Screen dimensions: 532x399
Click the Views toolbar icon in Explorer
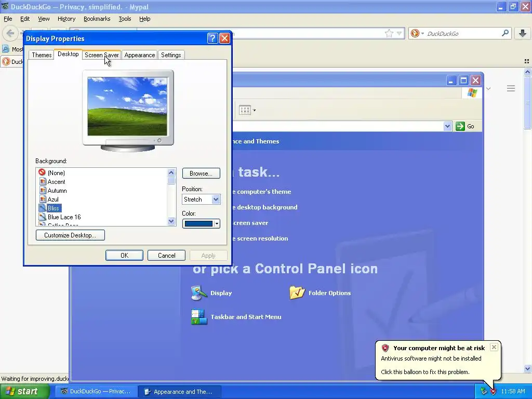(x=245, y=110)
